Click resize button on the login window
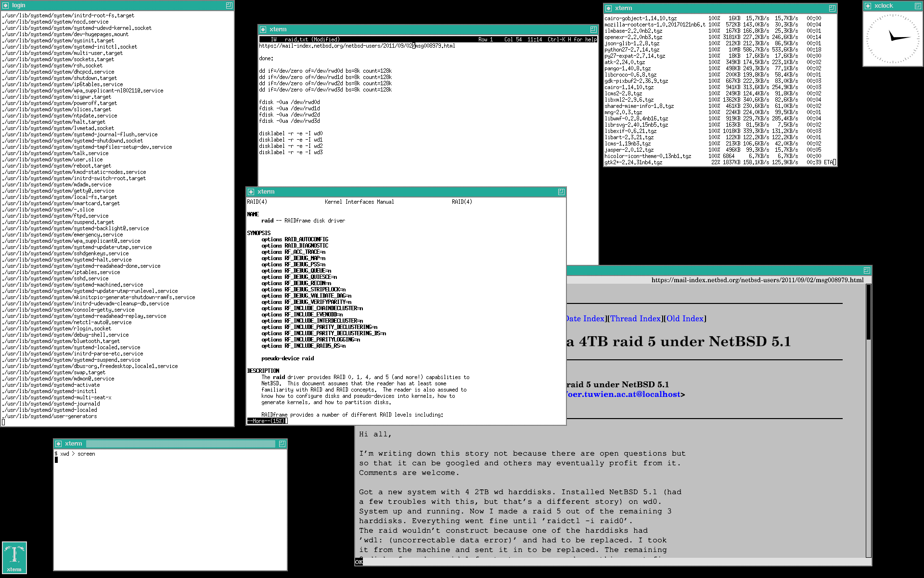924x578 pixels. pyautogui.click(x=229, y=5)
